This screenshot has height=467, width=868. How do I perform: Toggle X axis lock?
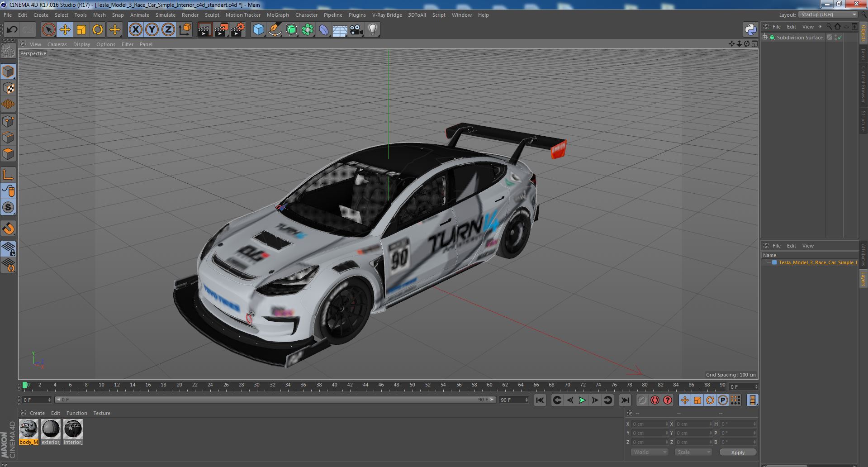click(x=135, y=30)
